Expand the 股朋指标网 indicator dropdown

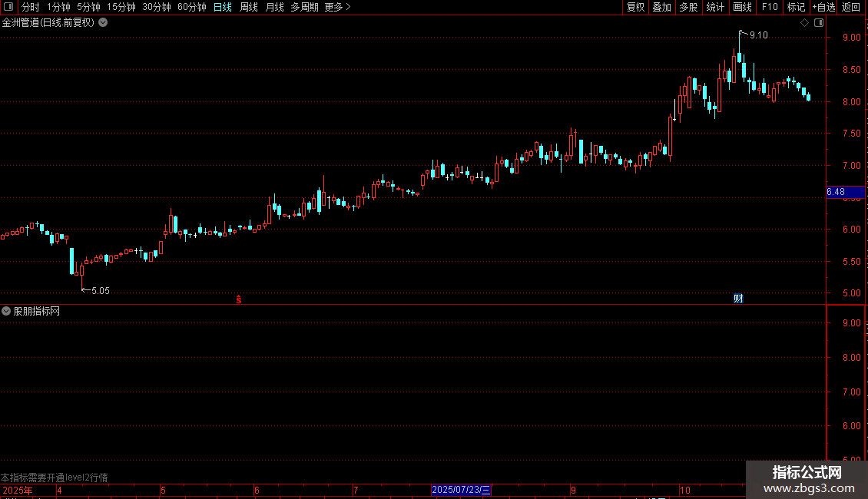6,312
